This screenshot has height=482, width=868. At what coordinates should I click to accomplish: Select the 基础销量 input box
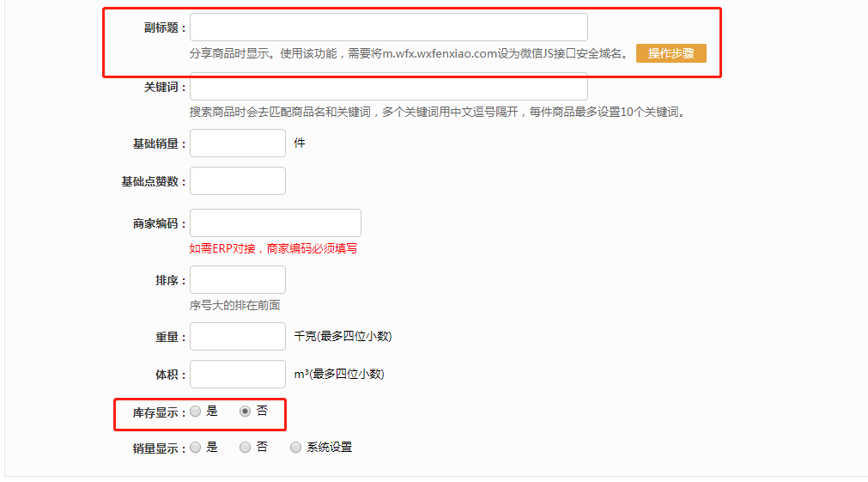tap(237, 143)
